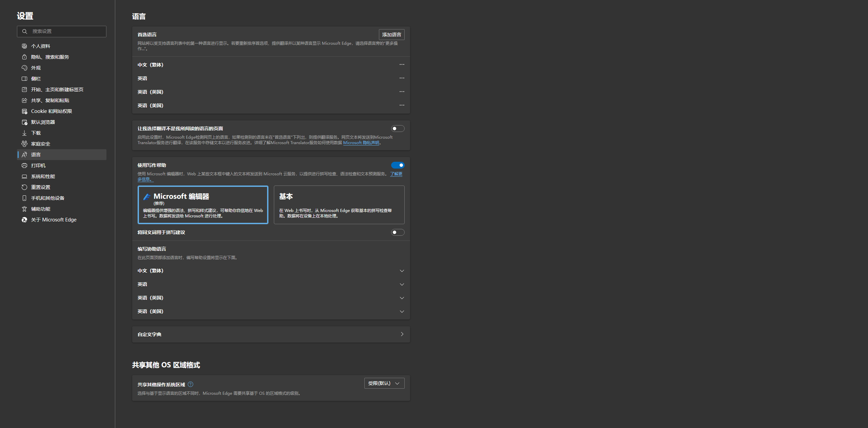Image resolution: width=868 pixels, height=428 pixels.
Task: Go to 隐私、搜索和服务 settings
Action: [x=50, y=57]
